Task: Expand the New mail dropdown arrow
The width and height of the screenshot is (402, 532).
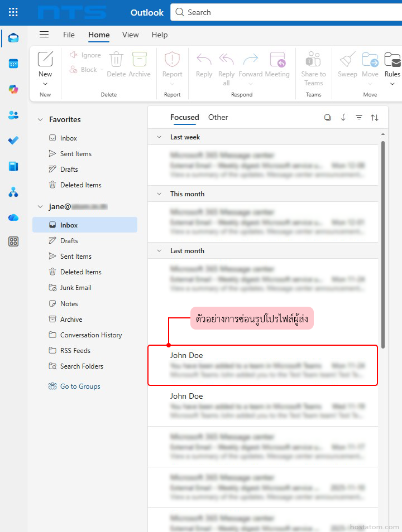Action: 45,84
